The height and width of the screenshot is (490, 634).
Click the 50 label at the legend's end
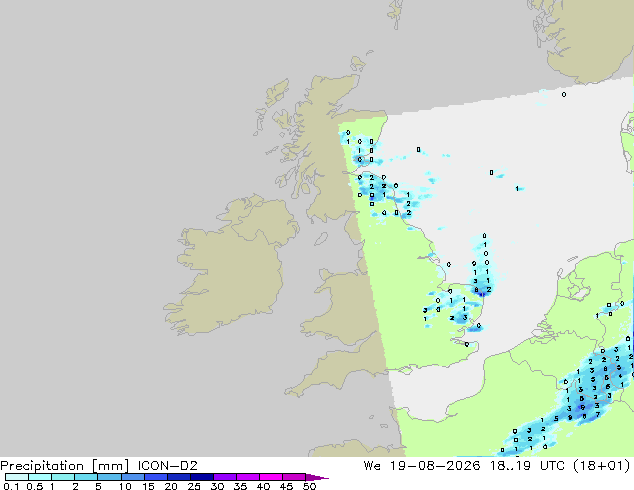coord(310,486)
